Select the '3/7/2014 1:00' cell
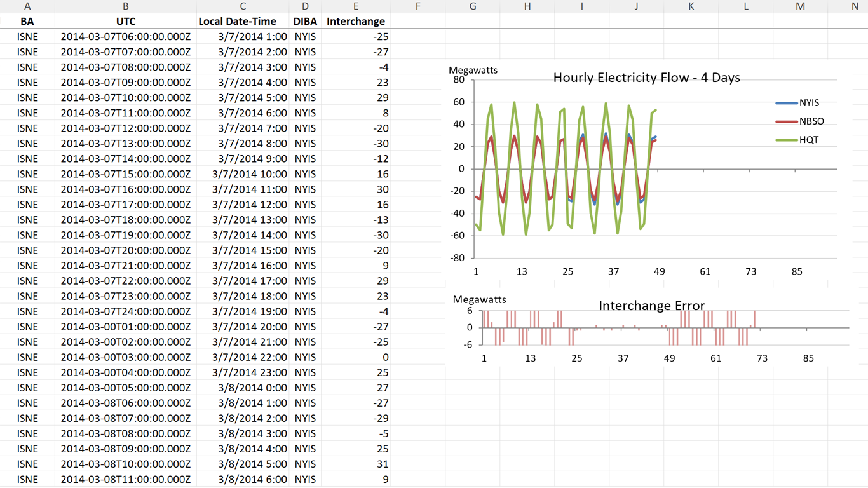This screenshot has width=868, height=488. click(243, 36)
